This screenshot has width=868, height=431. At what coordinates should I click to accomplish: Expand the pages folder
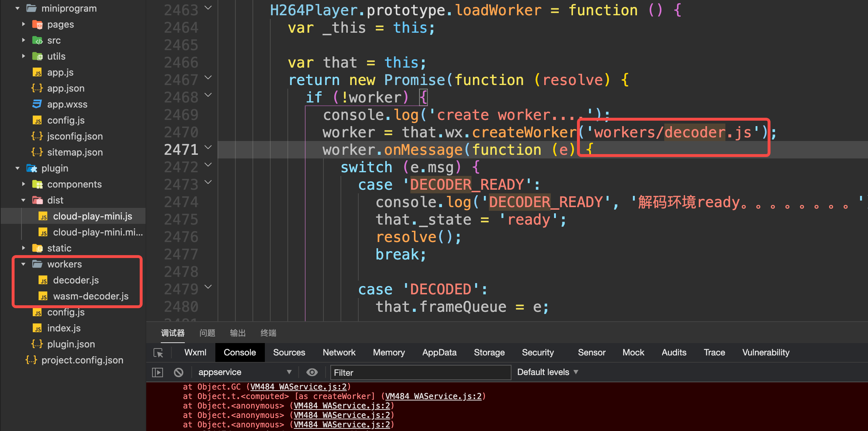click(x=23, y=24)
